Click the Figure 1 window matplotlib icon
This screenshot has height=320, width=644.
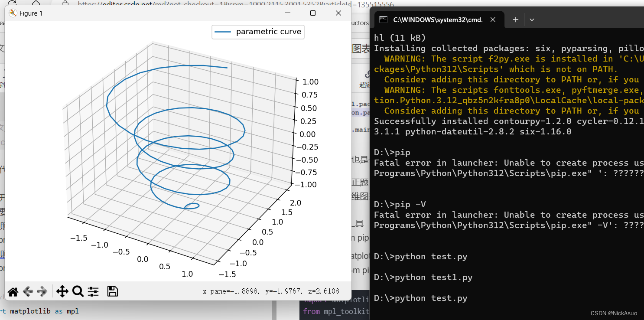tap(13, 13)
